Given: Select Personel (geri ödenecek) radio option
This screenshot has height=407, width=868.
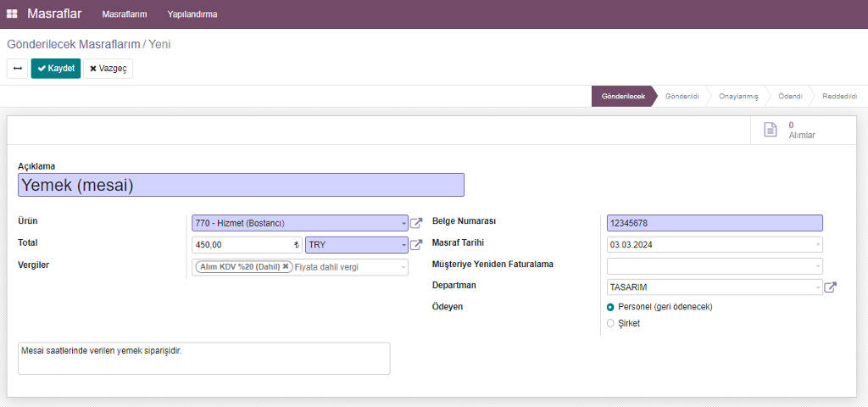Looking at the screenshot, I should (610, 307).
